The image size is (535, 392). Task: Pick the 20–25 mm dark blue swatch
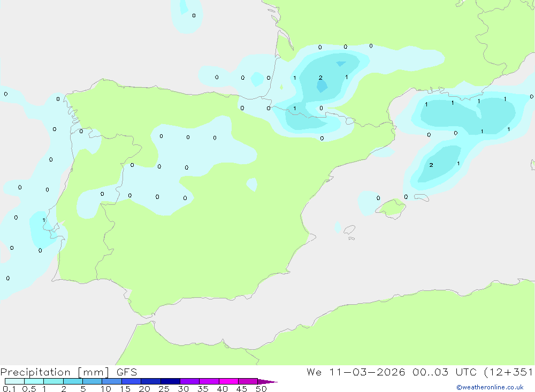151,381
